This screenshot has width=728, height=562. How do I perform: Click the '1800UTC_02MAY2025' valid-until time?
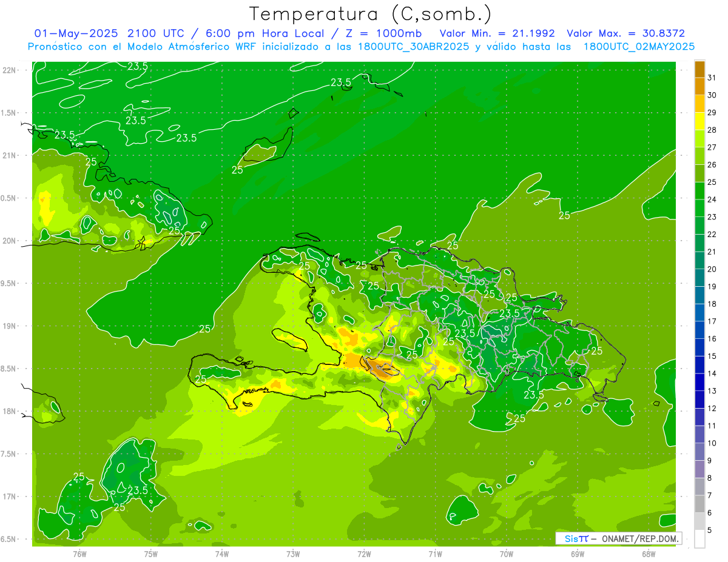tap(638, 46)
